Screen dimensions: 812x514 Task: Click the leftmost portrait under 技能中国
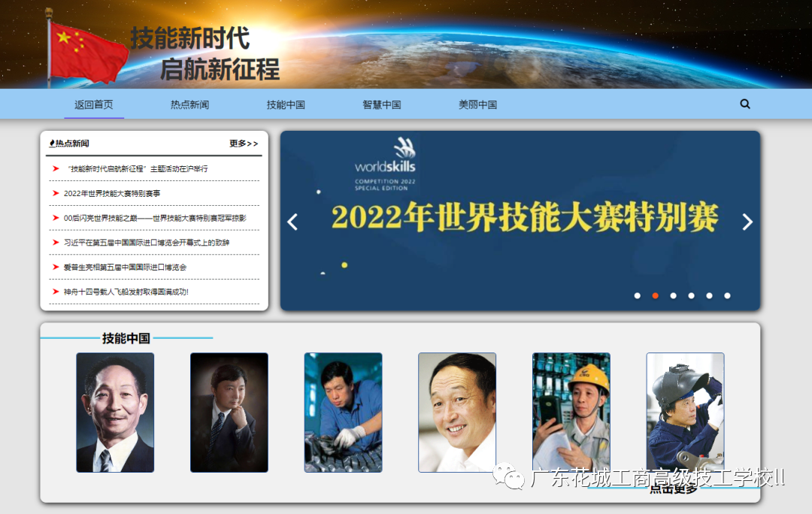point(115,412)
